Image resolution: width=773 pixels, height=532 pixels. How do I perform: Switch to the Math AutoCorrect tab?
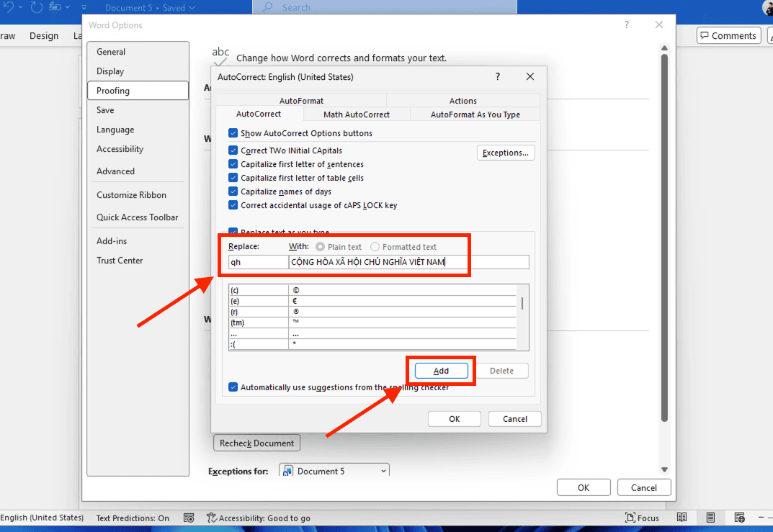357,114
